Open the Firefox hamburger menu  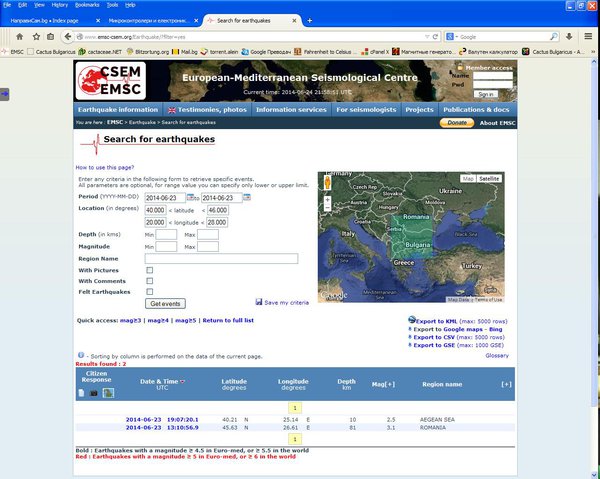[x=588, y=36]
